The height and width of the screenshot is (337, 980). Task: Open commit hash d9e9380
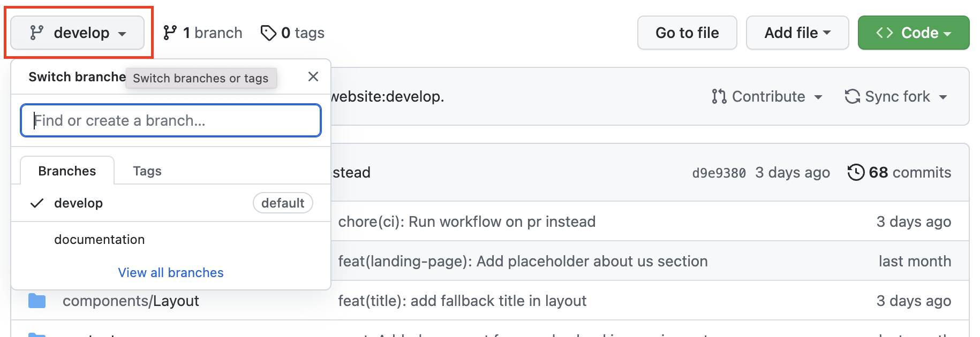(719, 173)
